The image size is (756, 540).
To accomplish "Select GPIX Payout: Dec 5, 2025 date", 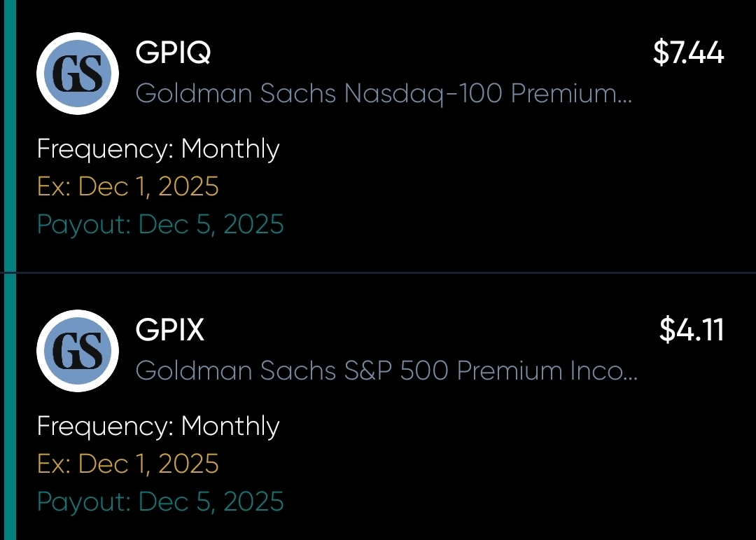I will coord(160,502).
